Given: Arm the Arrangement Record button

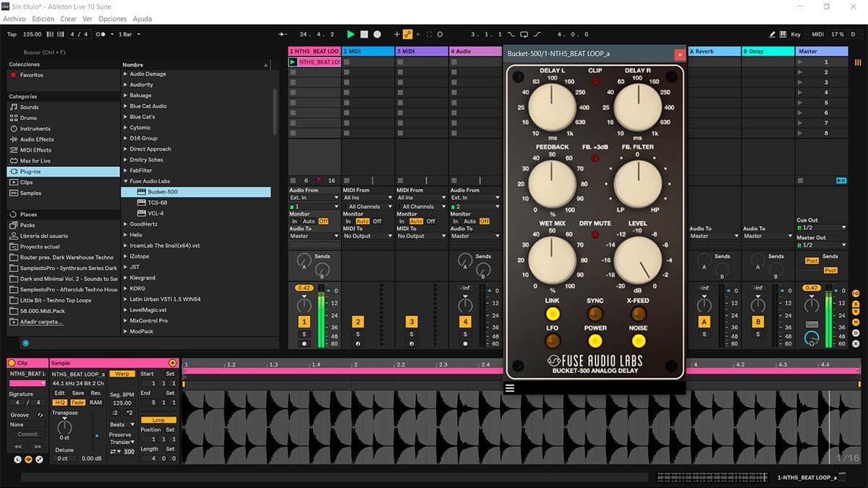Looking at the screenshot, I should [377, 34].
